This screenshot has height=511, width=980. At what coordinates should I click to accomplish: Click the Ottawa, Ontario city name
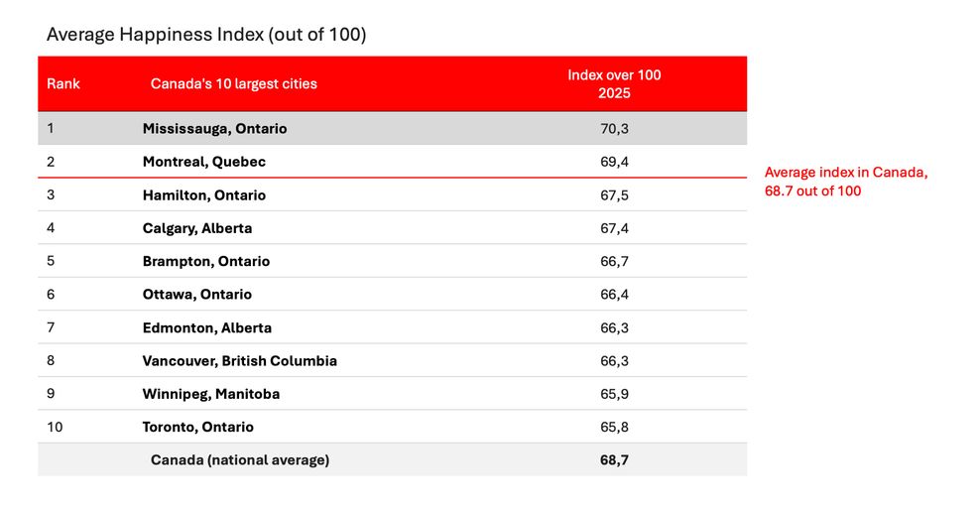(x=197, y=295)
